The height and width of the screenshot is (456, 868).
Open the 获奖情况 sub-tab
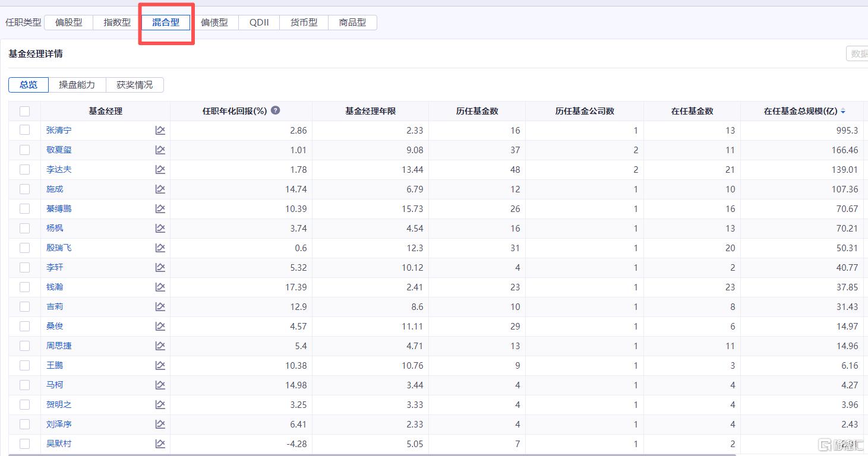(134, 85)
